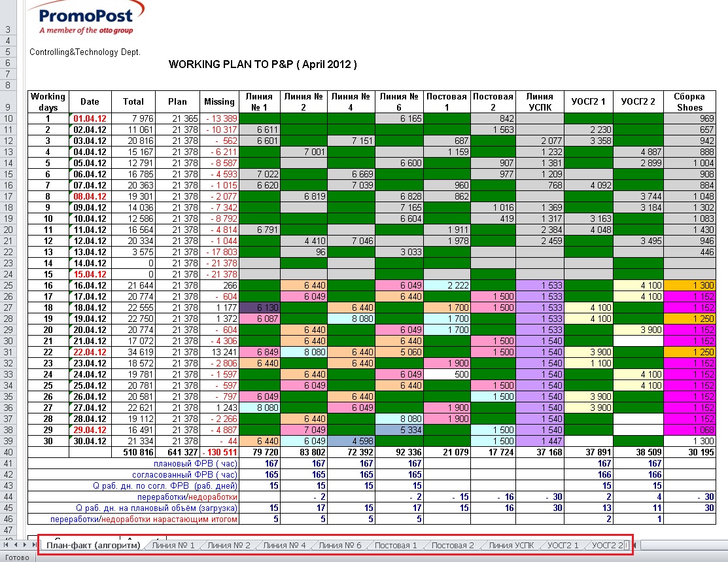The width and height of the screenshot is (728, 562).
Task: Go to the first sheet using tab arrow
Action: 7,545
